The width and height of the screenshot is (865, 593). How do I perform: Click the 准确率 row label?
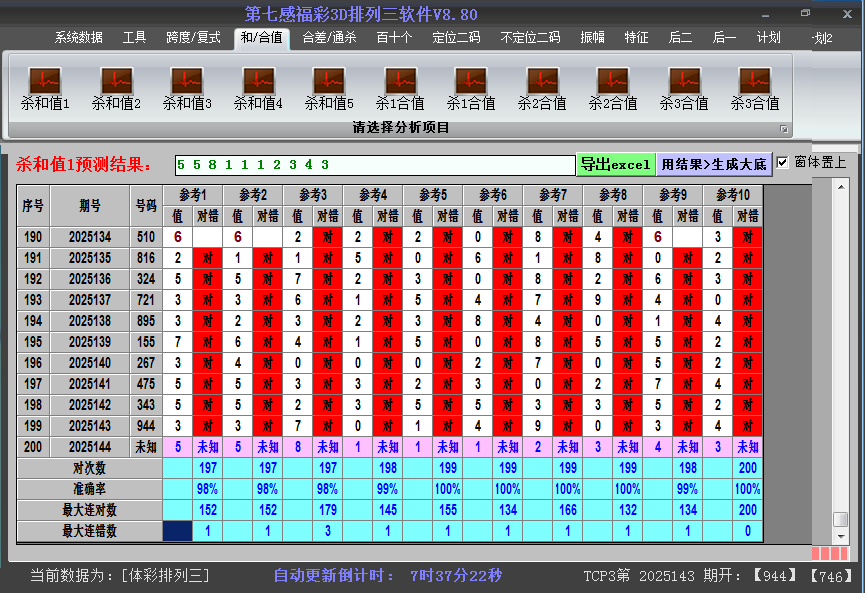[x=89, y=489]
